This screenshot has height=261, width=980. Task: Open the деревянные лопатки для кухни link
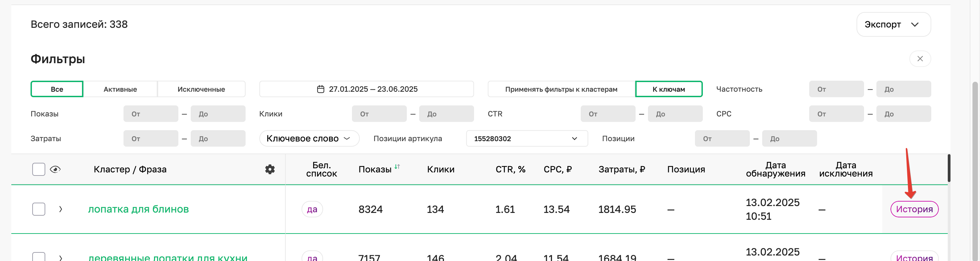(x=168, y=257)
